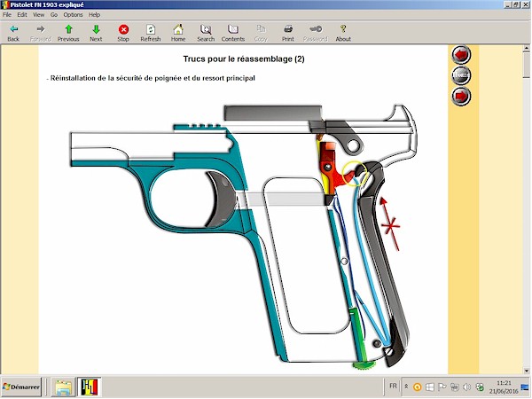The height and width of the screenshot is (399, 532).
Task: Open the Contents toolbar button
Action: click(233, 33)
